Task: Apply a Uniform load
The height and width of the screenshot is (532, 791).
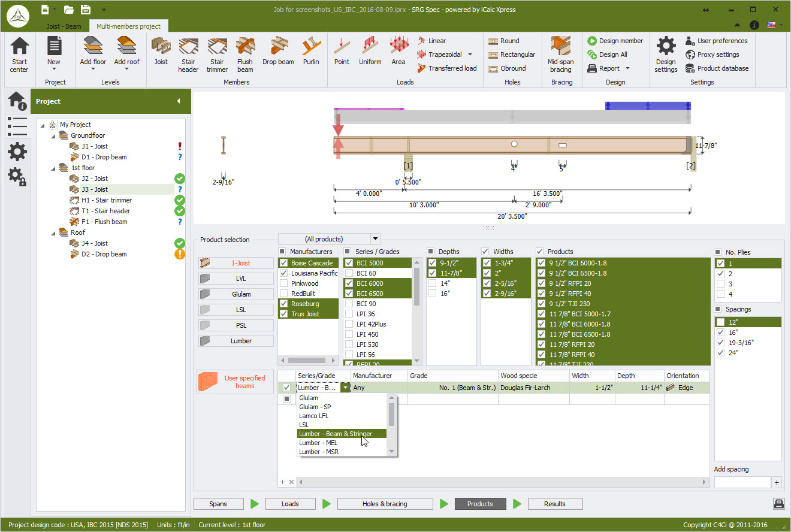Action: (370, 52)
